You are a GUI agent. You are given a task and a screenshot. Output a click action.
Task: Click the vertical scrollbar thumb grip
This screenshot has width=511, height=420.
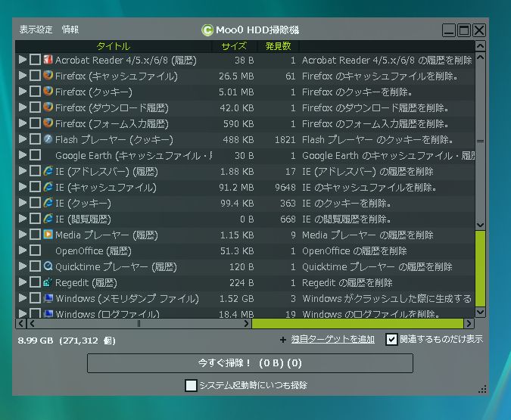tap(480, 141)
